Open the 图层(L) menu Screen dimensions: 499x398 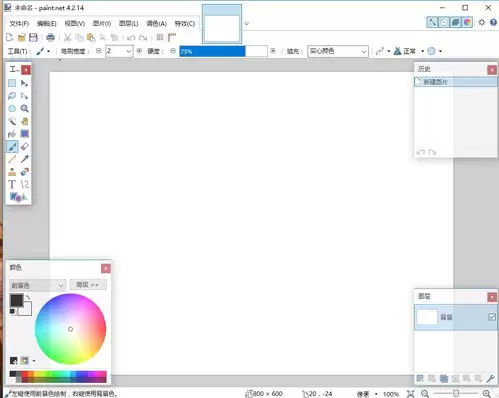pos(128,24)
